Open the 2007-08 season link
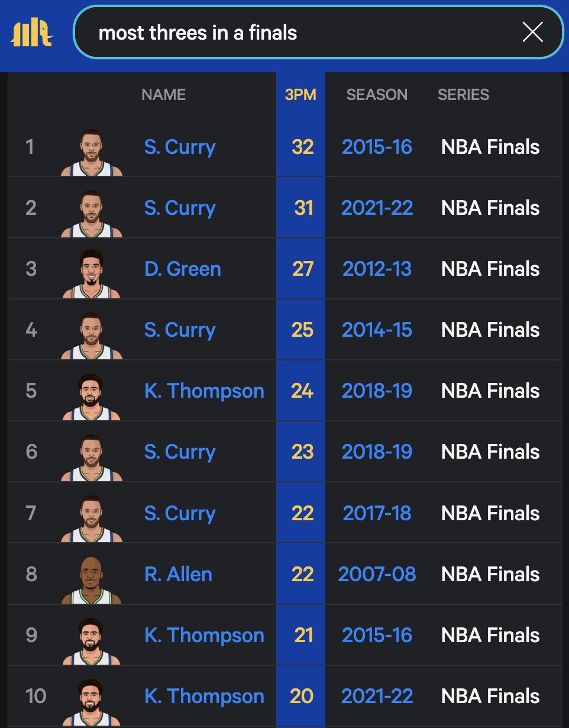This screenshot has width=569, height=728. [x=377, y=574]
